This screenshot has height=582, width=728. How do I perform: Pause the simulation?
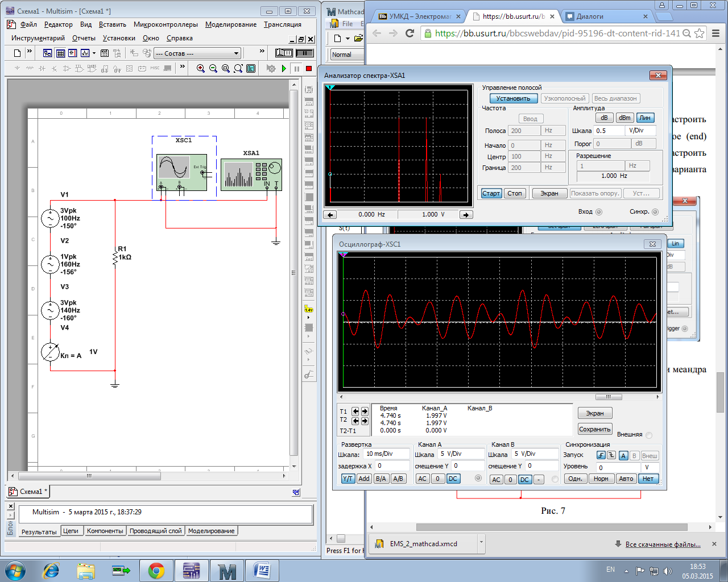[x=296, y=68]
